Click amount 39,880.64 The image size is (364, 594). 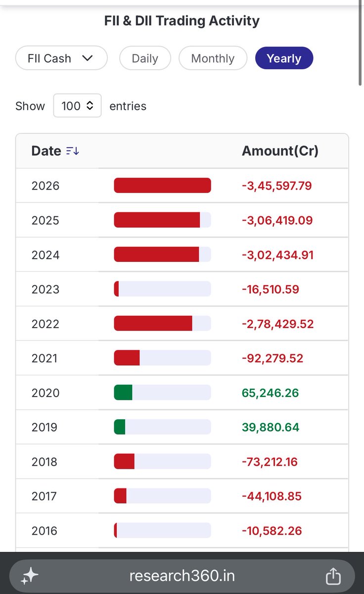pyautogui.click(x=271, y=427)
